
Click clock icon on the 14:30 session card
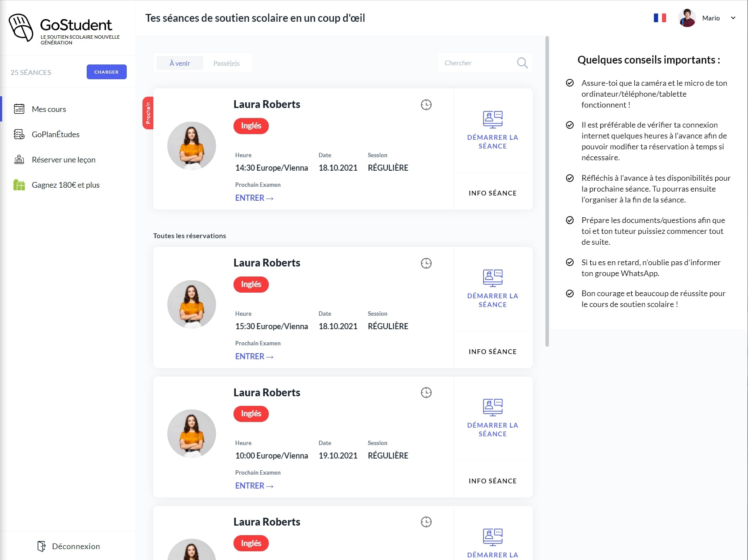click(426, 105)
